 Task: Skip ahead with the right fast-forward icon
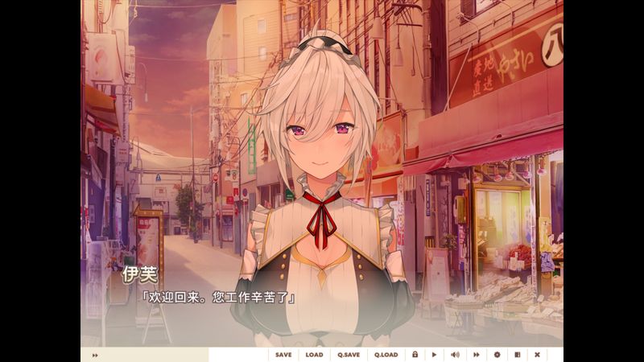476,355
